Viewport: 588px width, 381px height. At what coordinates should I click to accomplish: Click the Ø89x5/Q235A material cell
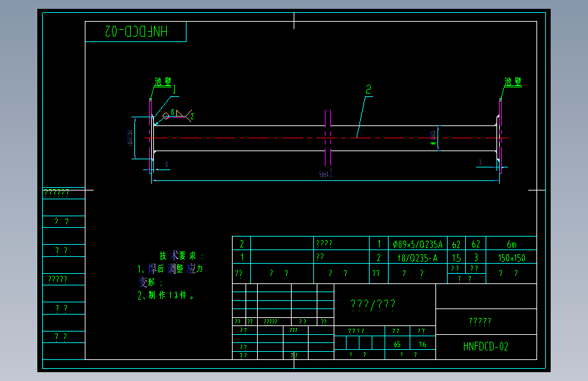point(418,245)
